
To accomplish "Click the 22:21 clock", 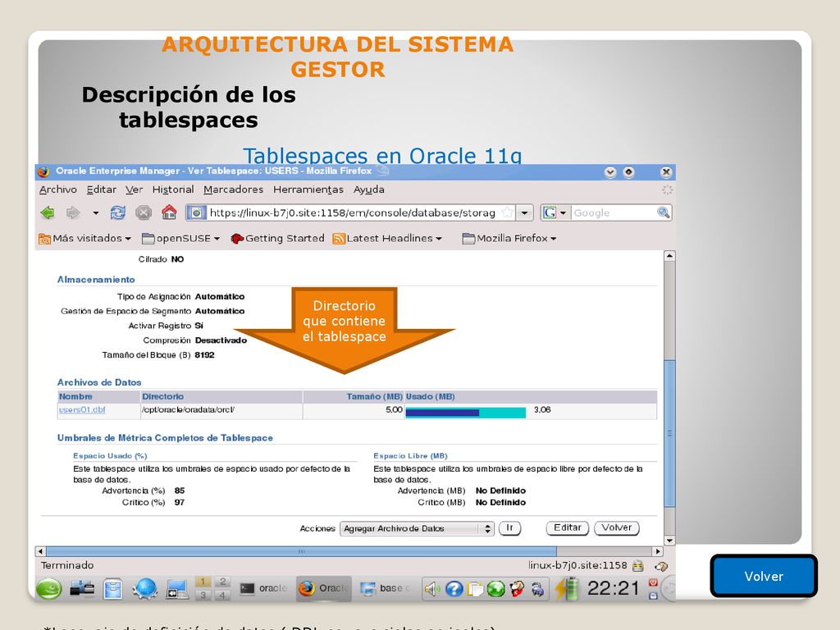I will coord(613,588).
